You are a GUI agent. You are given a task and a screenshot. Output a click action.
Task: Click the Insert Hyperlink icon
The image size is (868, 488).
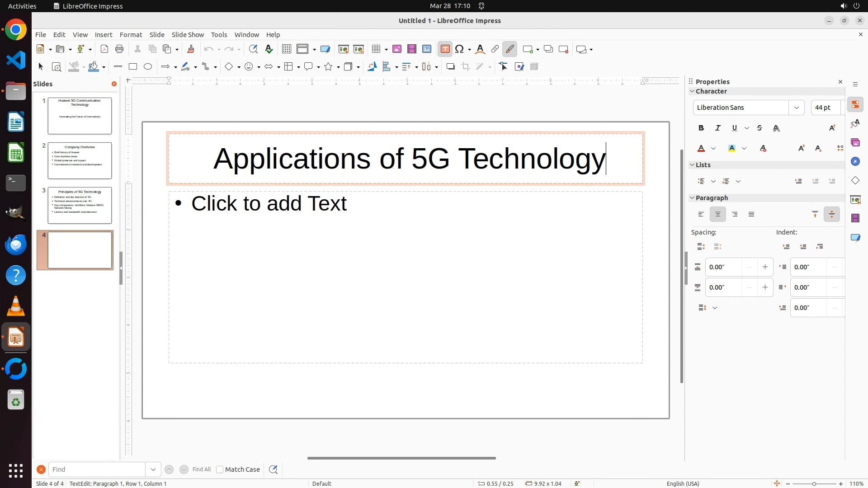point(495,49)
